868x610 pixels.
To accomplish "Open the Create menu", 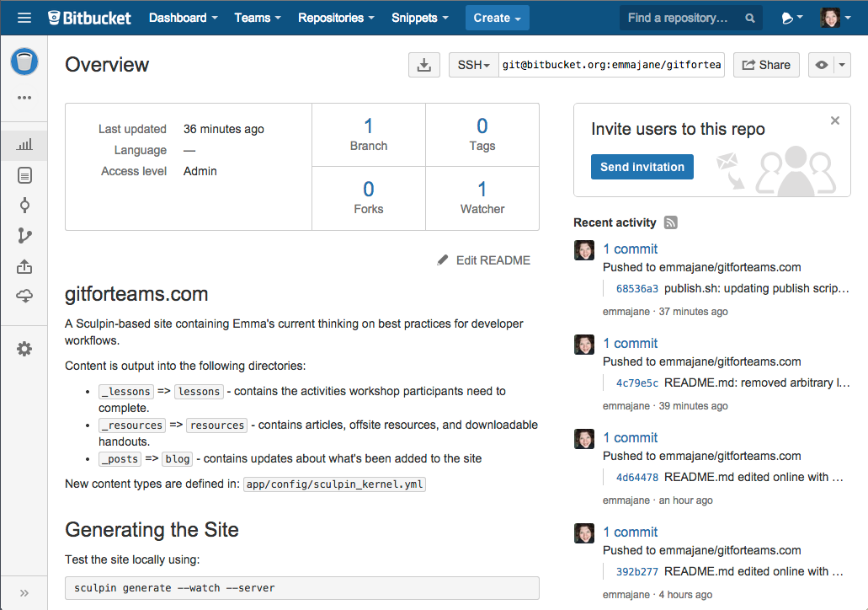I will (497, 16).
